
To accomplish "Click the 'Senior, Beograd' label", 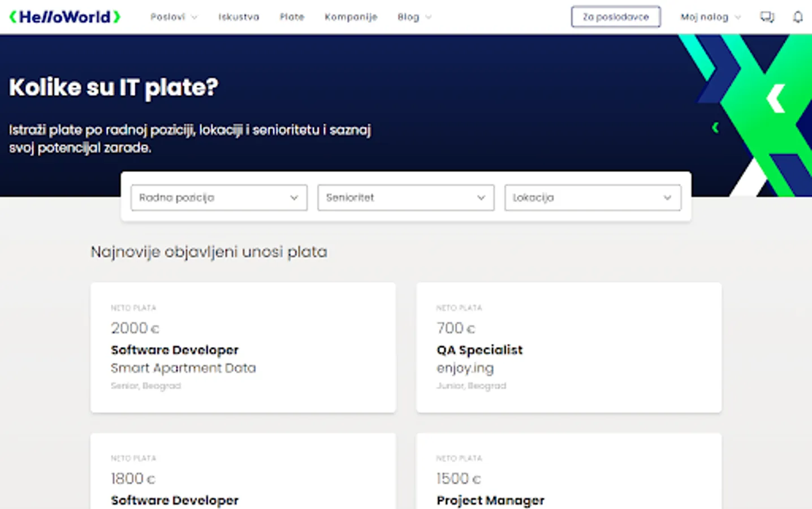I will 146,386.
